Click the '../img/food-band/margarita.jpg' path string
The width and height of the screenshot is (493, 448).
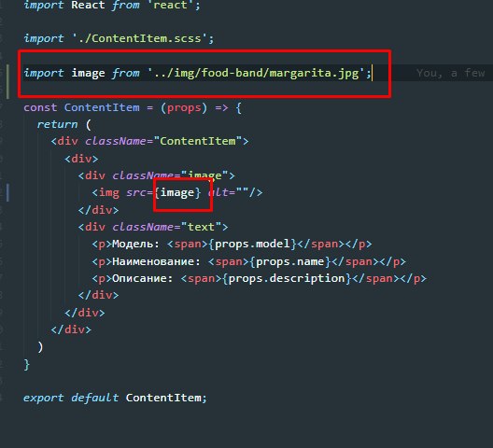pyautogui.click(x=256, y=73)
